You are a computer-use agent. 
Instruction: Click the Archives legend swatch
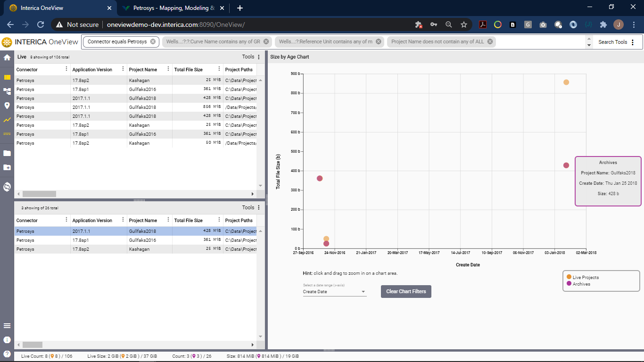click(569, 284)
